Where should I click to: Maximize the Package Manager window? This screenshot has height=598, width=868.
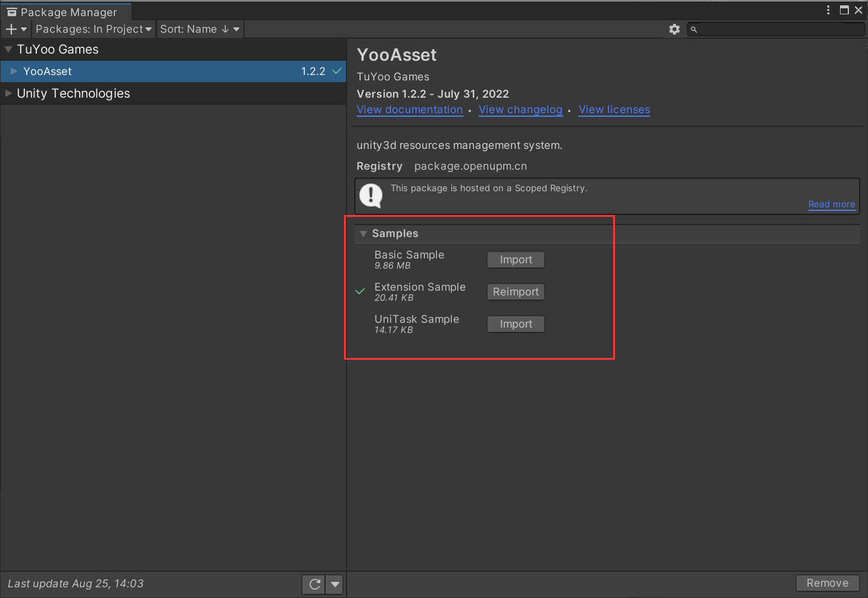point(844,10)
